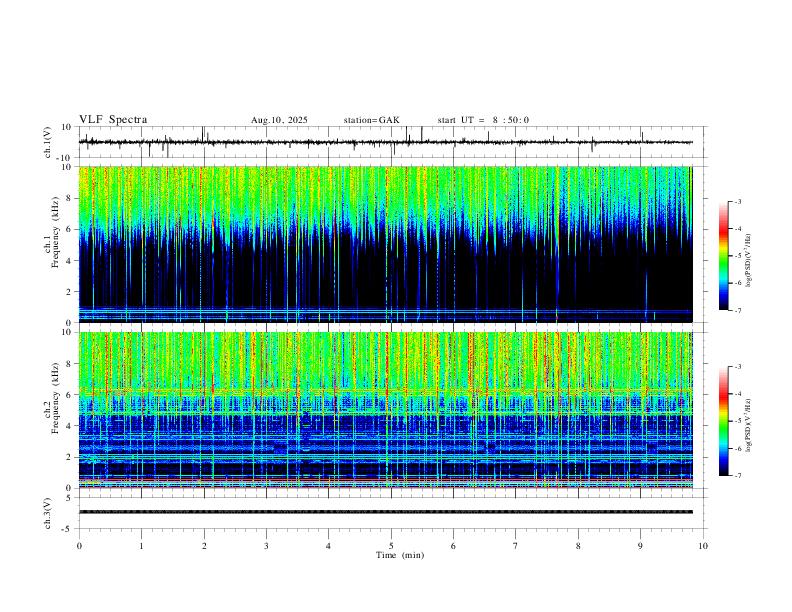This screenshot has height=612, width=792.
Task: Click the ch.1 'Frequency (kHz)' axis label
Action: coord(55,233)
